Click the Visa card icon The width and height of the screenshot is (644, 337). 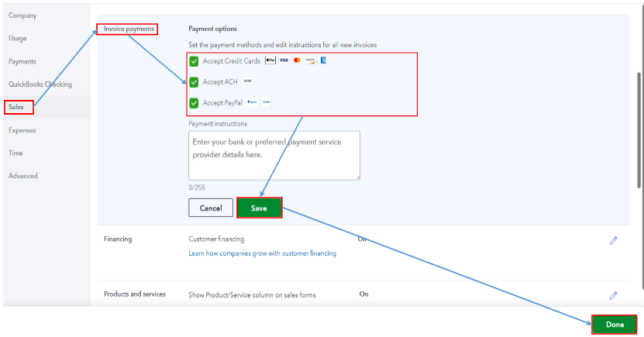pyautogui.click(x=284, y=60)
